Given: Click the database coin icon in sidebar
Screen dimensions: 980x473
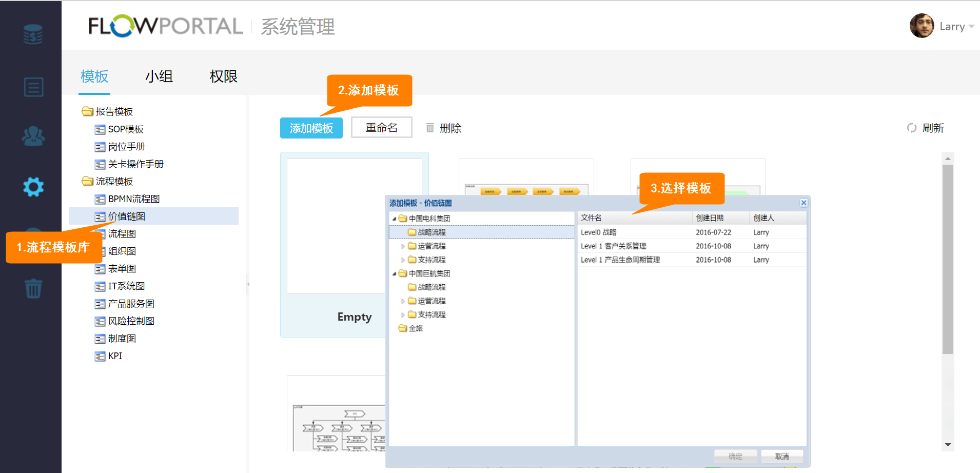Looking at the screenshot, I should [x=33, y=34].
